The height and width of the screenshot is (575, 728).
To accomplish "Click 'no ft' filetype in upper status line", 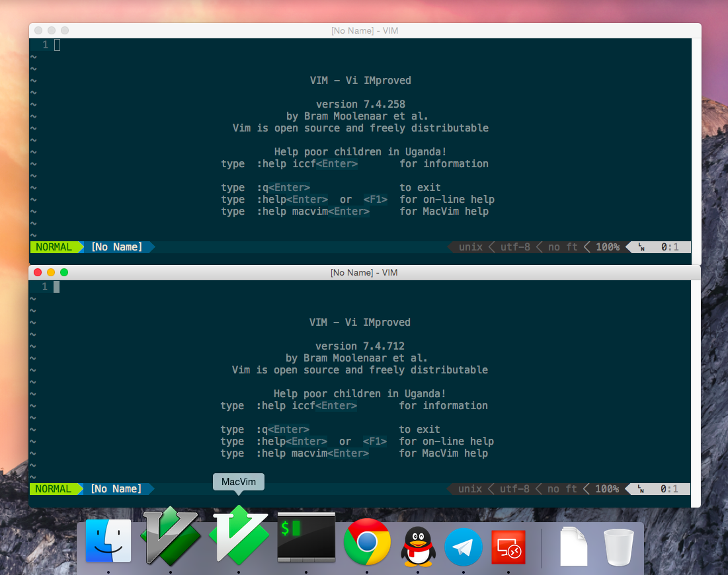I will pyautogui.click(x=563, y=247).
